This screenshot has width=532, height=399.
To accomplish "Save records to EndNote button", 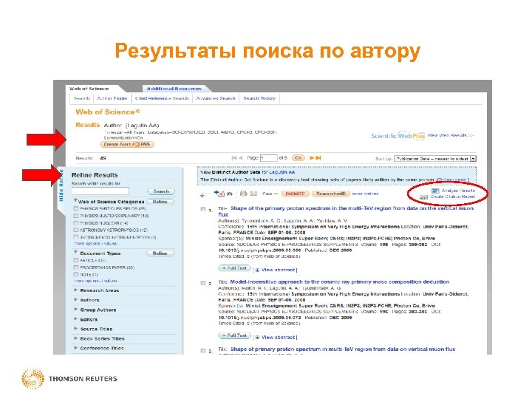I will (x=295, y=194).
